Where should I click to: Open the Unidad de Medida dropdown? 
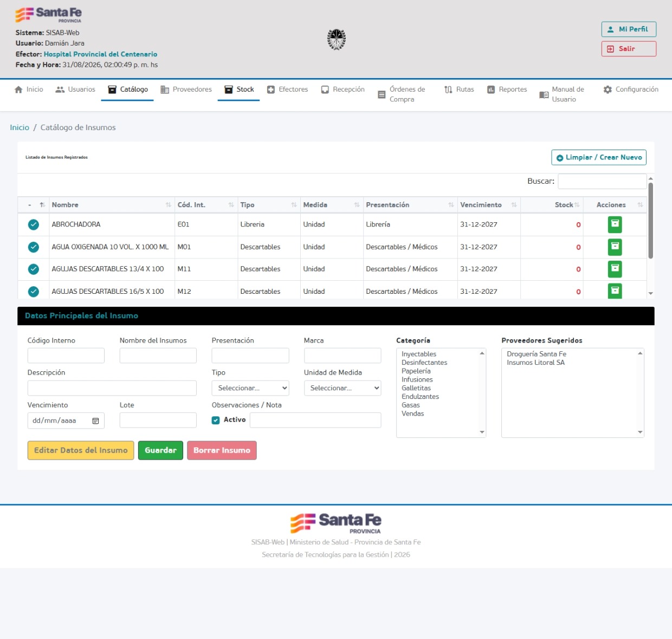(x=343, y=388)
